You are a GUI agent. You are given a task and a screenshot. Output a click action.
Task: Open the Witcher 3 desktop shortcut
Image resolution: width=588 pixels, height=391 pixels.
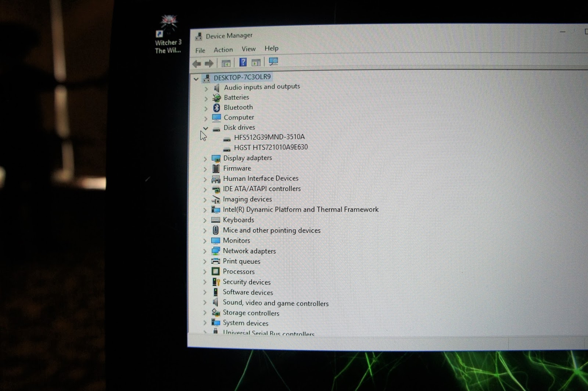(x=168, y=35)
